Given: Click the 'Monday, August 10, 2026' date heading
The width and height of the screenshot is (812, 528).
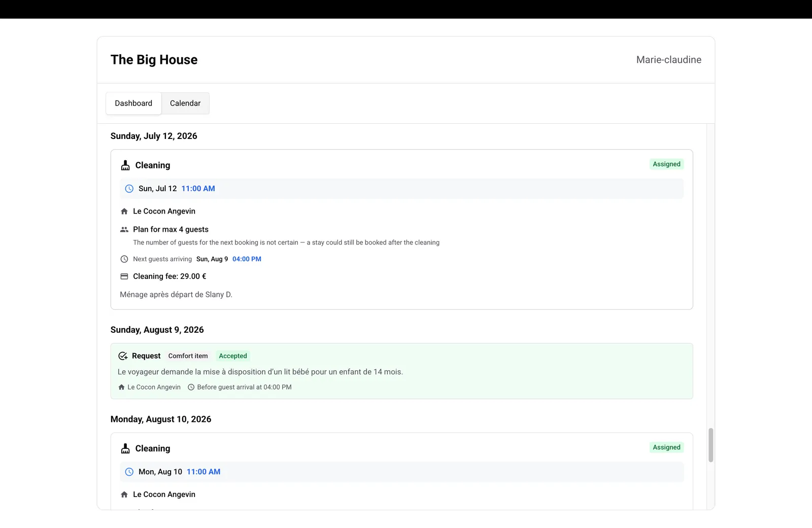Looking at the screenshot, I should coord(161,419).
